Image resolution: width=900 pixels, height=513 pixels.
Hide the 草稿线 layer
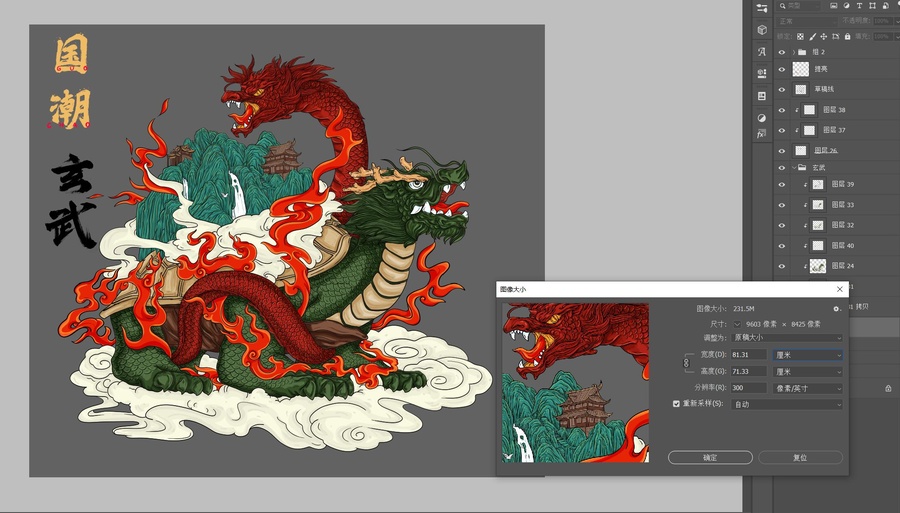pyautogui.click(x=782, y=90)
